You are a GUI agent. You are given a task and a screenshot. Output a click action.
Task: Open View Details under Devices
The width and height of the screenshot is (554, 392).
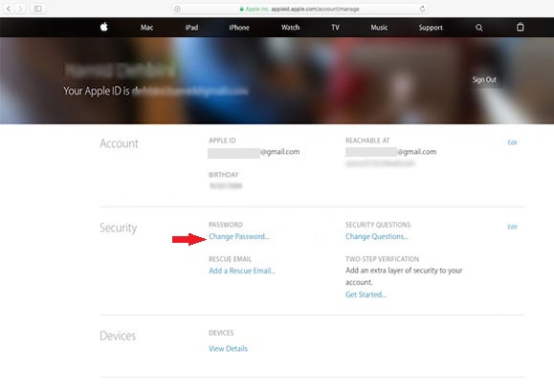click(x=228, y=349)
